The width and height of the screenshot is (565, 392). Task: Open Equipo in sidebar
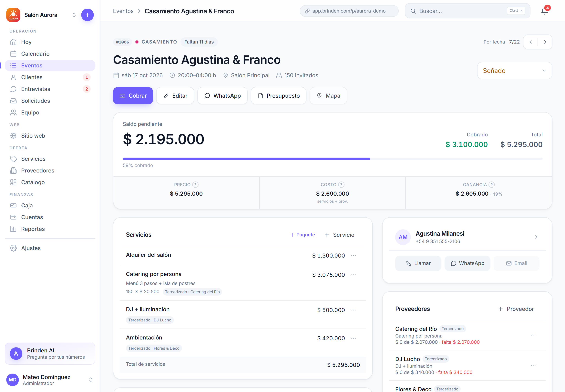point(50,113)
